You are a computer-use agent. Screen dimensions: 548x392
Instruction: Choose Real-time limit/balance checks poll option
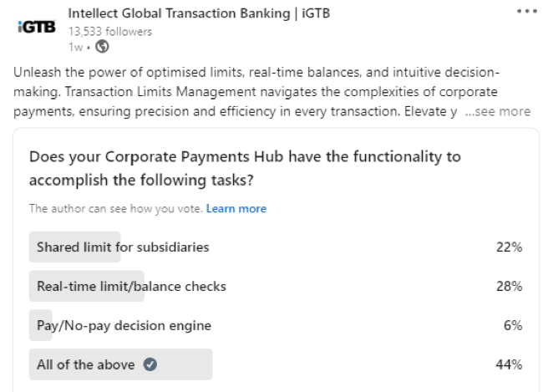(x=276, y=286)
